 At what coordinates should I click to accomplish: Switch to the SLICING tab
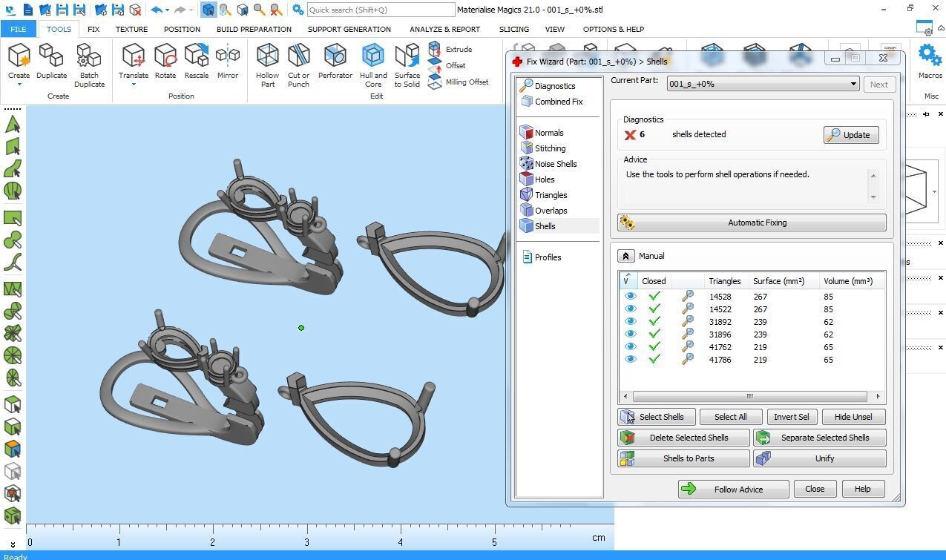point(514,29)
